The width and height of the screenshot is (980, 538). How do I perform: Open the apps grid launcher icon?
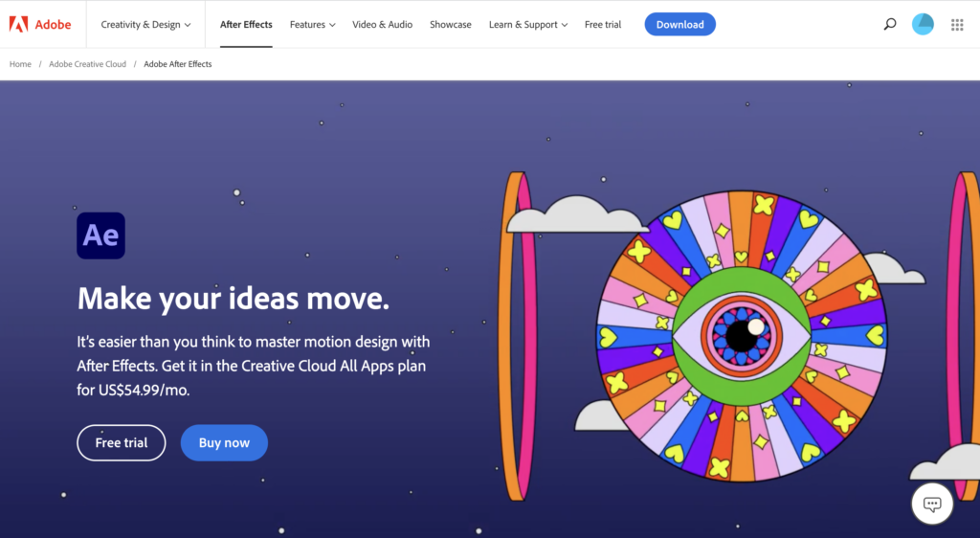[957, 24]
